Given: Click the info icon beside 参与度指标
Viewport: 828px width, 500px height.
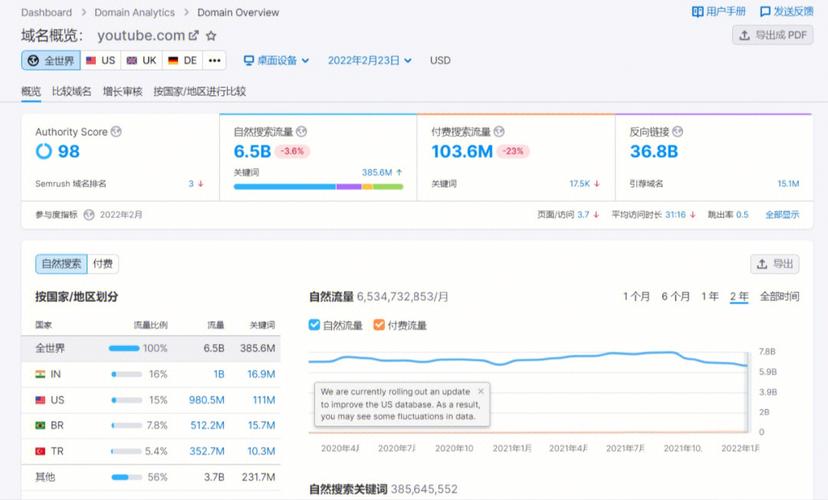Looking at the screenshot, I should point(89,214).
